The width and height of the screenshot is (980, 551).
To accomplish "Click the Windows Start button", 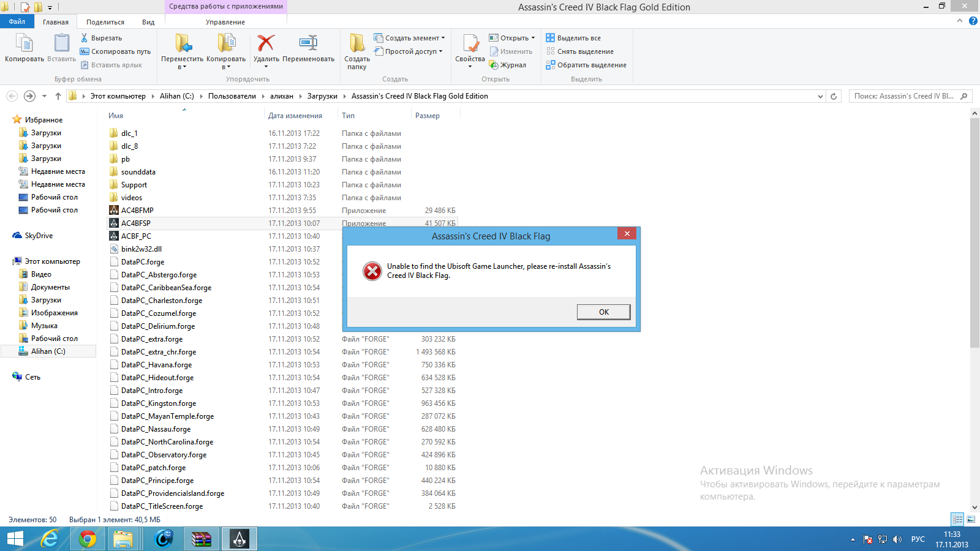I will [x=15, y=539].
